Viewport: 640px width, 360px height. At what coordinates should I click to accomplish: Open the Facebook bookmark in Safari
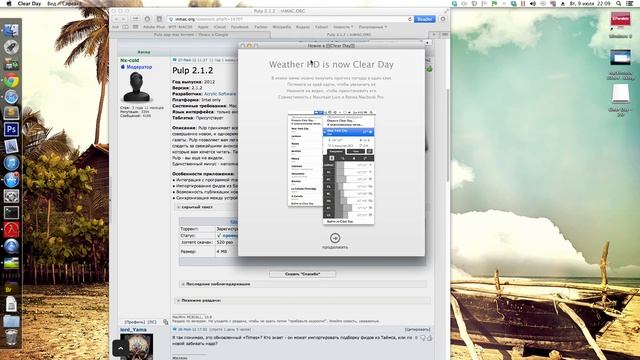tap(240, 27)
